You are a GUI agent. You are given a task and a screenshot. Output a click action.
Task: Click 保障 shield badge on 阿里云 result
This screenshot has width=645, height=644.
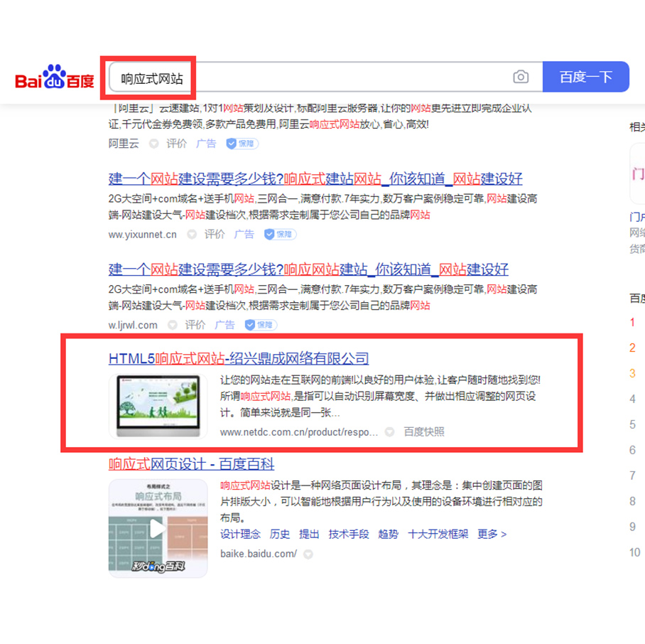click(242, 144)
